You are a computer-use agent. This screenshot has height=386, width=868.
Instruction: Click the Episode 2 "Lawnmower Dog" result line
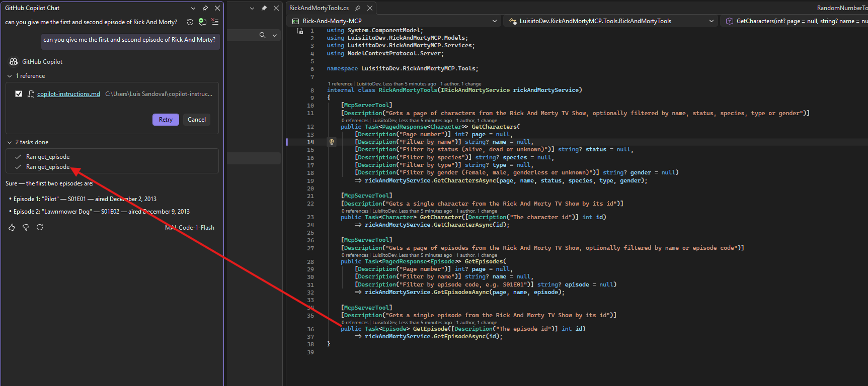point(101,212)
